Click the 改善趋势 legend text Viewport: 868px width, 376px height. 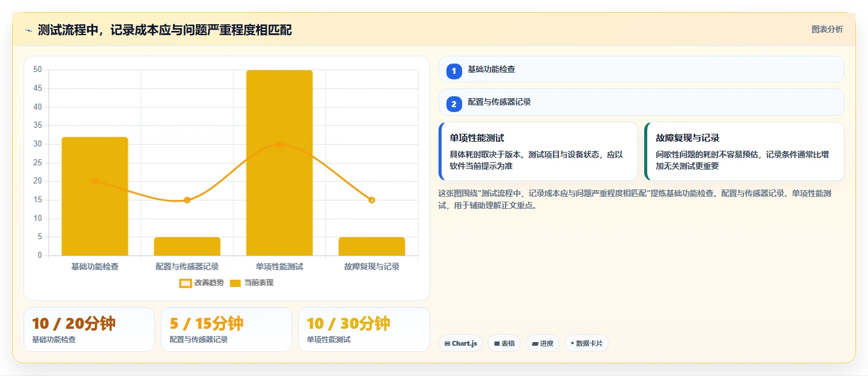(x=209, y=283)
